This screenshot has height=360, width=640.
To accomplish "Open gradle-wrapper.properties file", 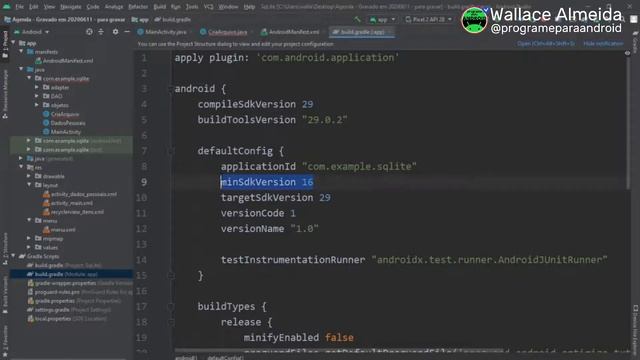I will point(80,283).
